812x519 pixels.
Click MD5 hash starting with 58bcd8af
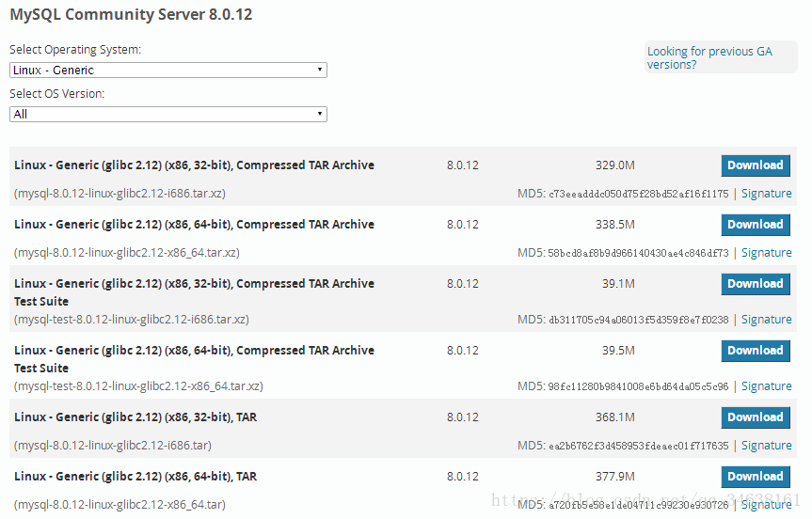638,253
